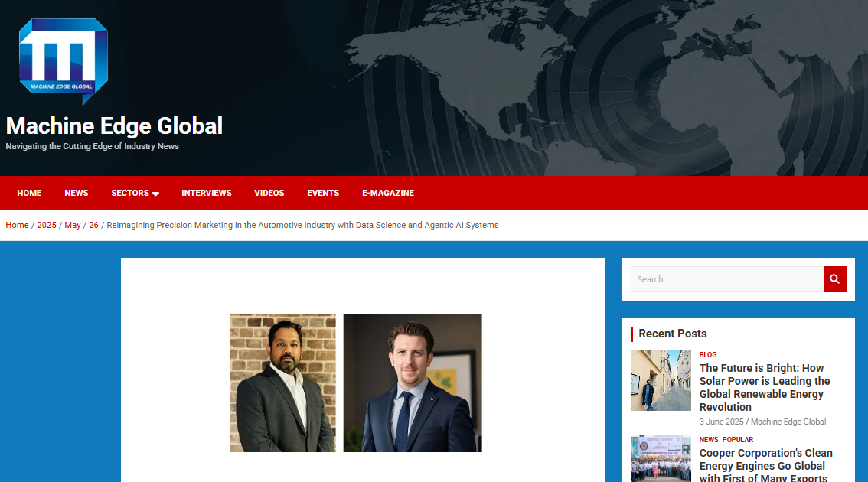Open the Cooper Corporation article thumbnail
Image resolution: width=868 pixels, height=482 pixels.
point(661,459)
